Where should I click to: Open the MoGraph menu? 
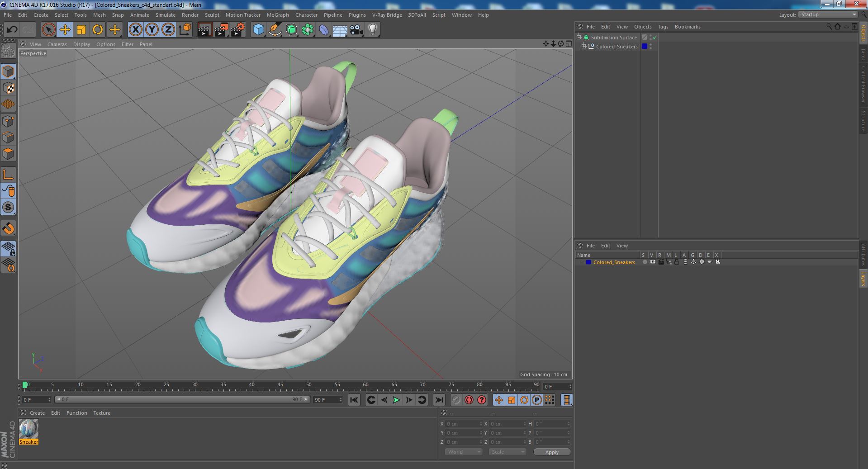tap(277, 15)
